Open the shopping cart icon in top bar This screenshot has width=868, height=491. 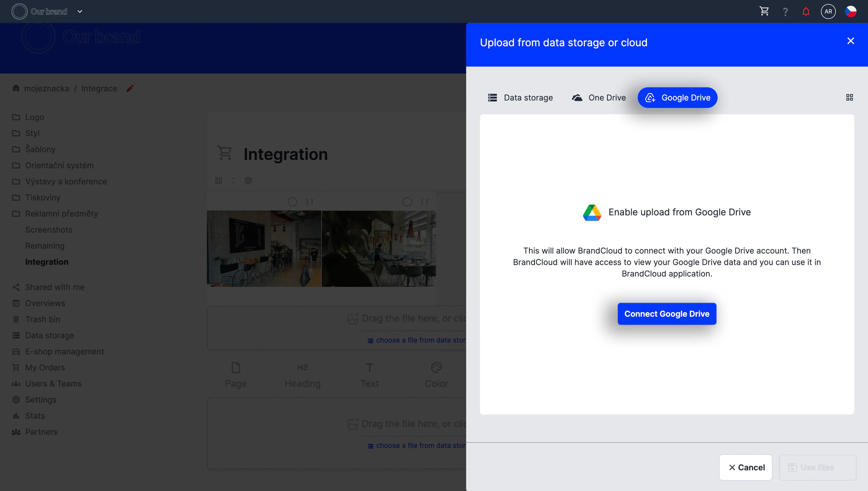click(764, 11)
